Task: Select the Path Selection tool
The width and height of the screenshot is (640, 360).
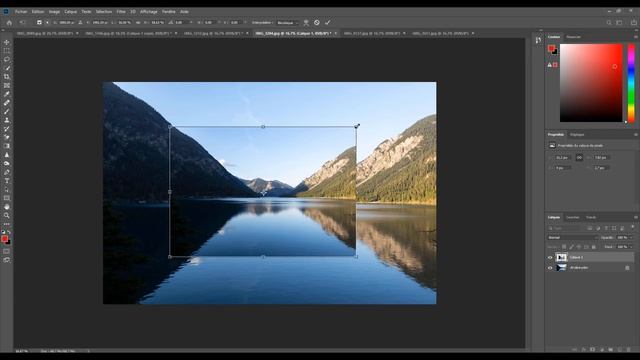Action: pos(7,189)
